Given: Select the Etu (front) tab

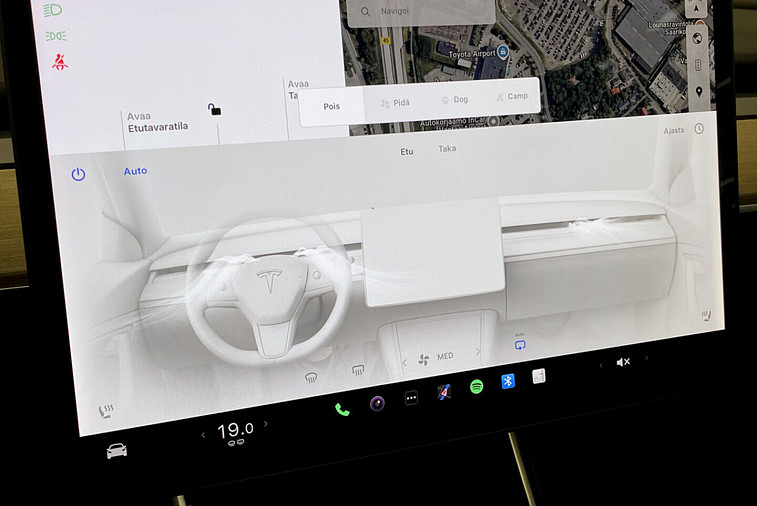Looking at the screenshot, I should [406, 152].
